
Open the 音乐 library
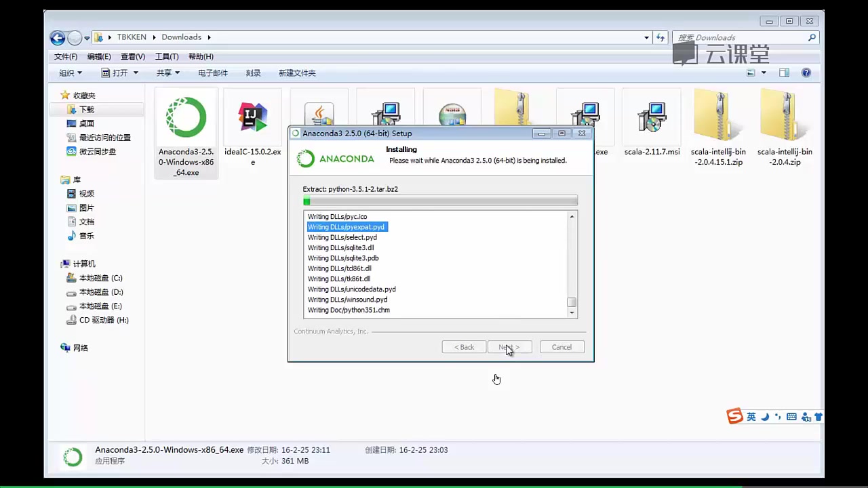point(87,236)
